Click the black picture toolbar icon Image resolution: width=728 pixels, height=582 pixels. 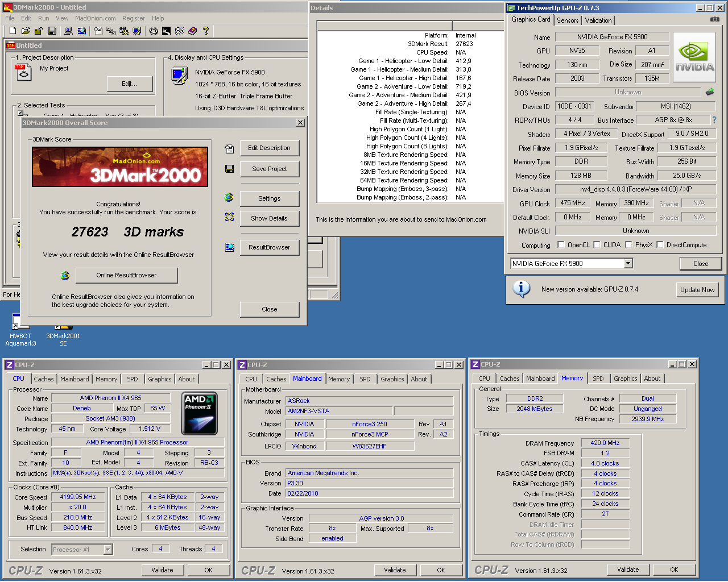click(166, 31)
